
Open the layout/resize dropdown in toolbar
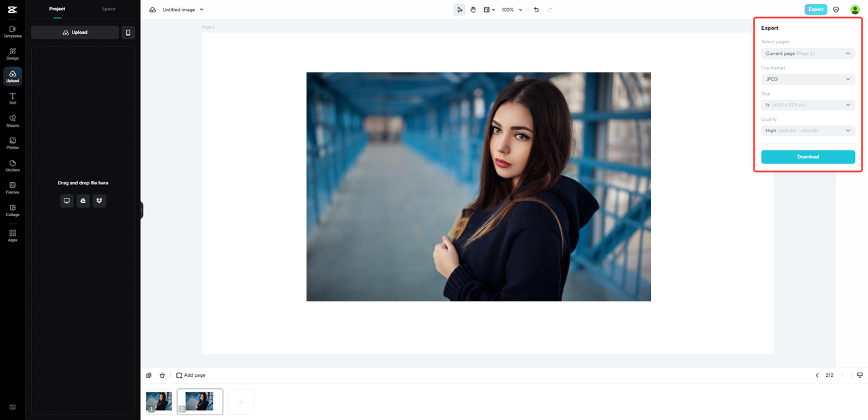[490, 9]
